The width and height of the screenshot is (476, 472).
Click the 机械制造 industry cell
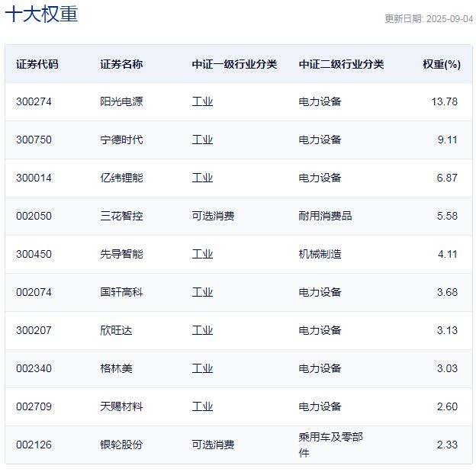click(320, 254)
